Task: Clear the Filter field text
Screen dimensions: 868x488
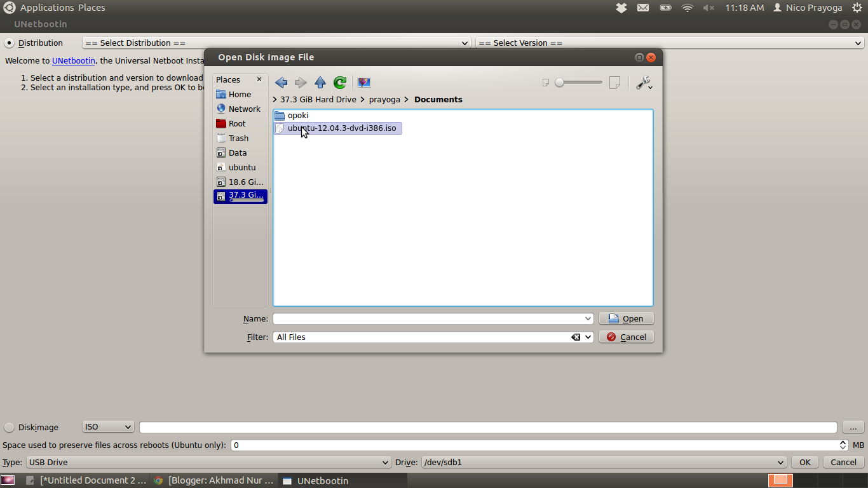Action: tap(576, 337)
